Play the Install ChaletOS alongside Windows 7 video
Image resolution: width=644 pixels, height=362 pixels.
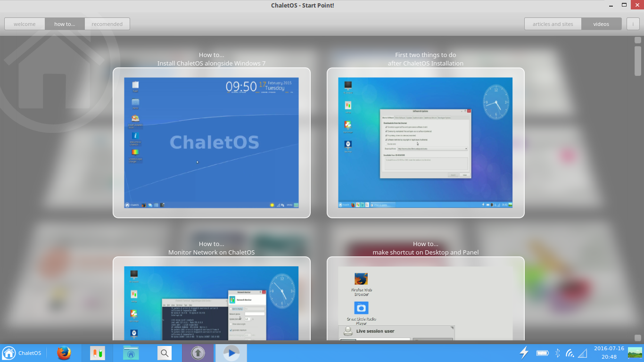coord(212,143)
